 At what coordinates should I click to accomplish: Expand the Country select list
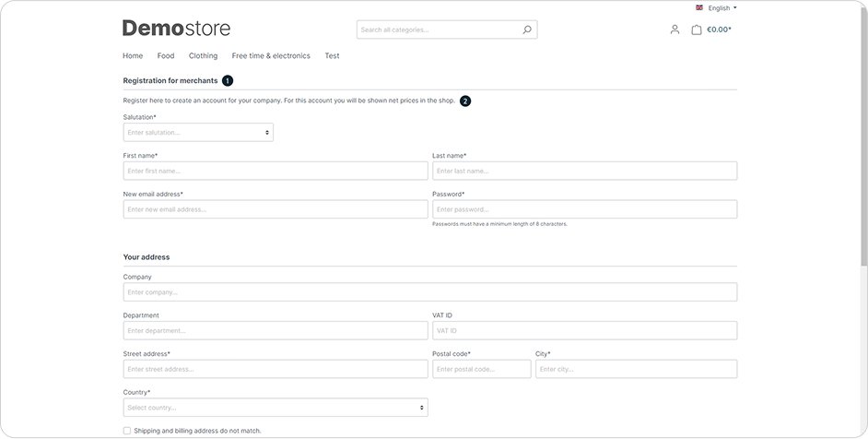(275, 408)
